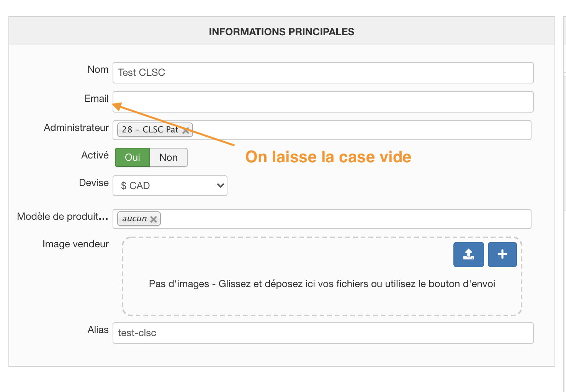This screenshot has height=392, width=566.
Task: Set Activé to Oui
Action: (133, 157)
